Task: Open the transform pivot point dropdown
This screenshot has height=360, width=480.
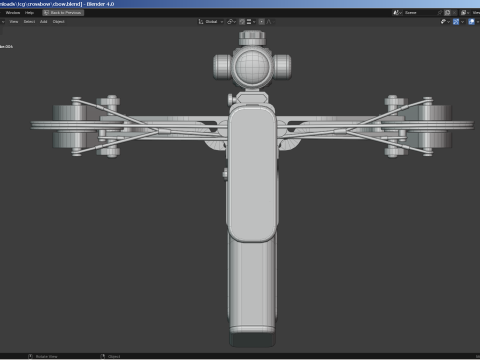Action: click(232, 22)
